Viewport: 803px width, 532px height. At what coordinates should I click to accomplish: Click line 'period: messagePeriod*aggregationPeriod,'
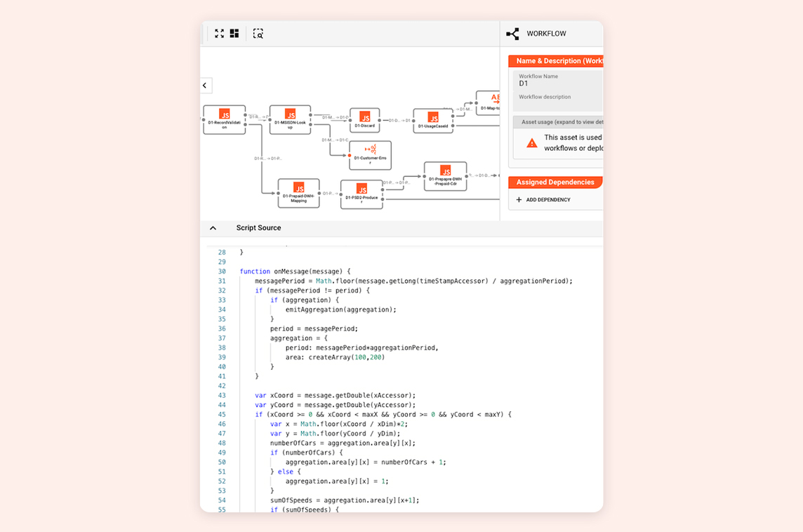[x=362, y=347]
